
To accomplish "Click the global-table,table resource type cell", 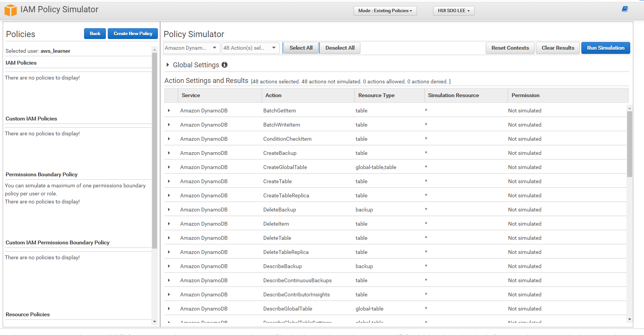I will (x=376, y=167).
